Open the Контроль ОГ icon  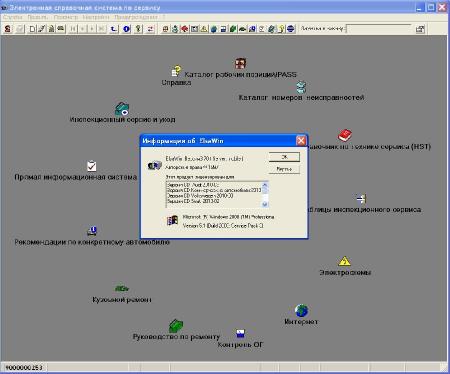[240, 333]
